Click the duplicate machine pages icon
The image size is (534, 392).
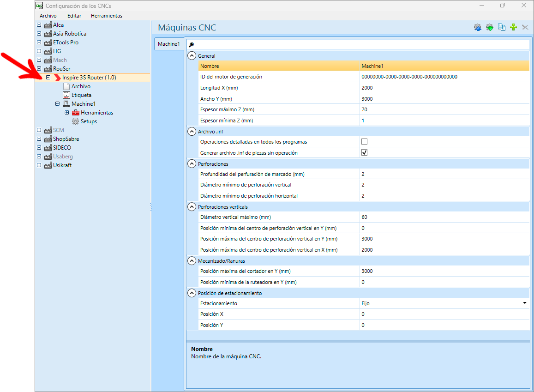click(x=501, y=27)
